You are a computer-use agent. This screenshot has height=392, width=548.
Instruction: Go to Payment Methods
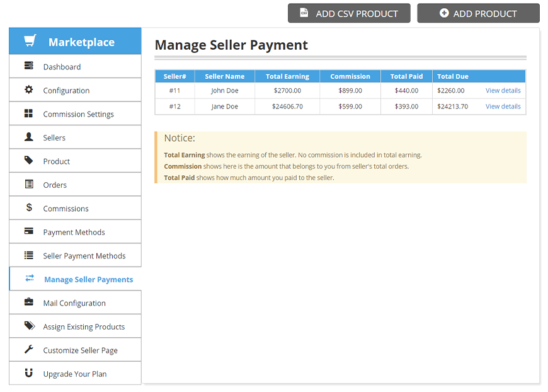tap(75, 232)
